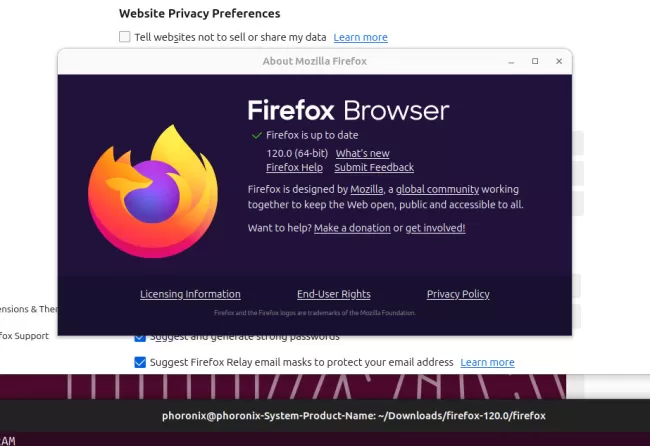Open the get involved! link

tap(435, 228)
